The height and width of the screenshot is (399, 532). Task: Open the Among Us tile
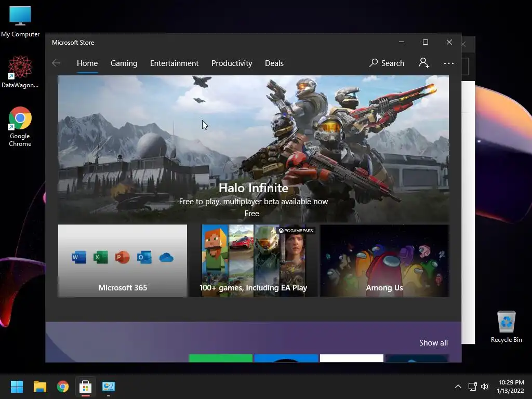click(384, 261)
